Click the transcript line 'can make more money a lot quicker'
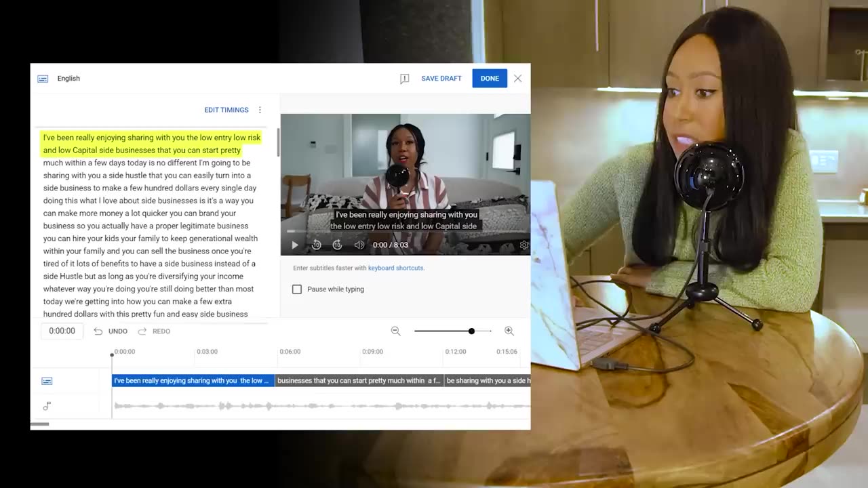 [140, 213]
